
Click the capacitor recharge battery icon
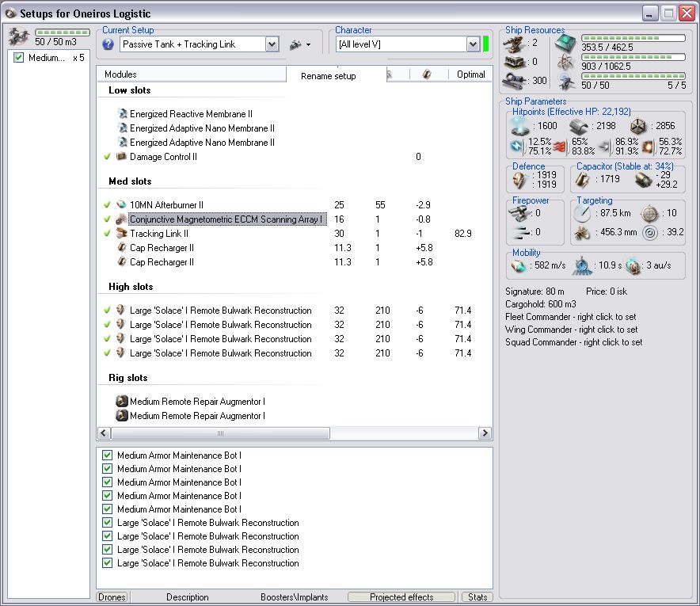click(x=643, y=180)
